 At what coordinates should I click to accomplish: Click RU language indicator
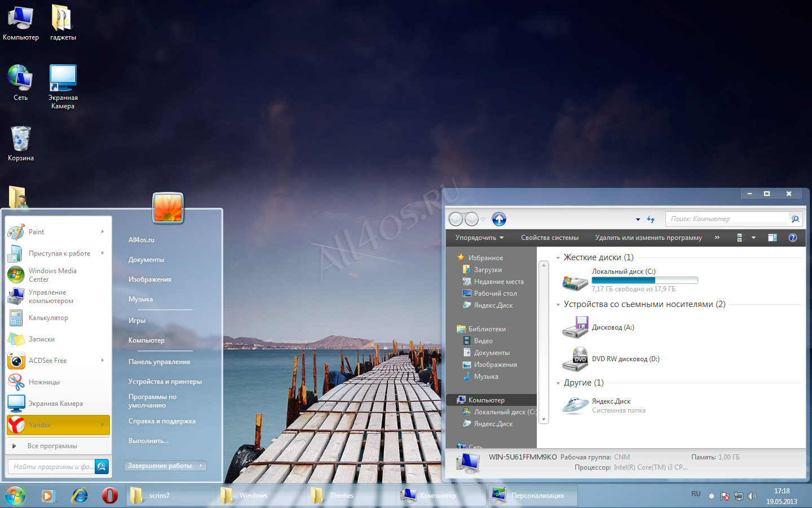pos(696,494)
